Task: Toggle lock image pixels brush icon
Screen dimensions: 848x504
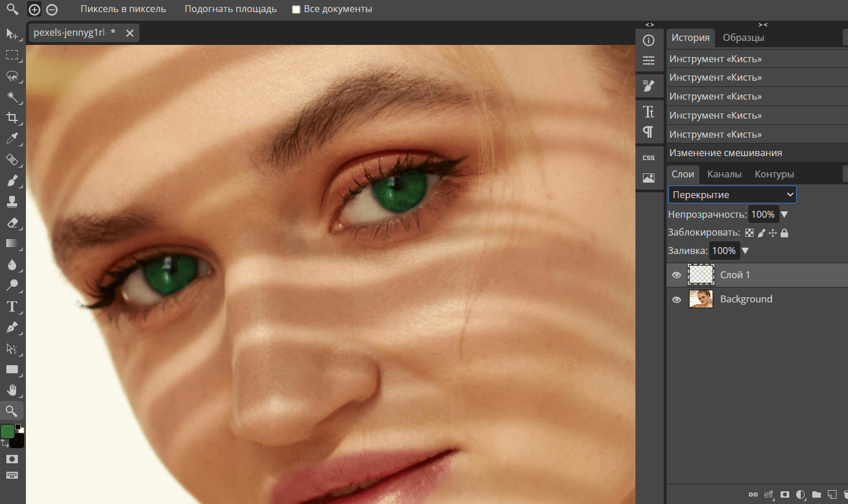Action: pos(762,233)
